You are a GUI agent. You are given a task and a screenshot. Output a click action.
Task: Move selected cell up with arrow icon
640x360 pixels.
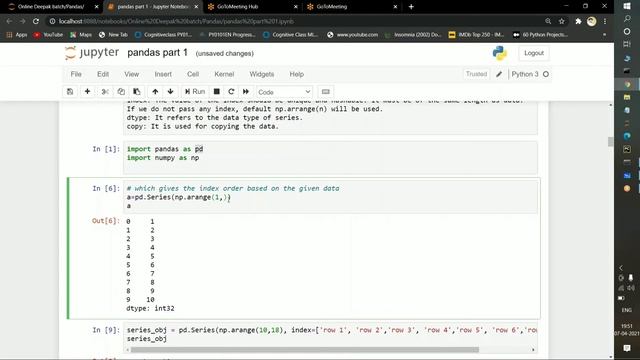click(x=155, y=92)
